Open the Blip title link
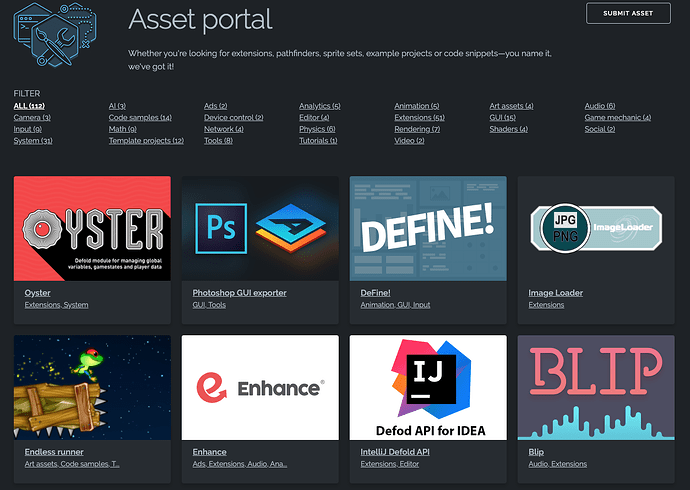 point(536,452)
